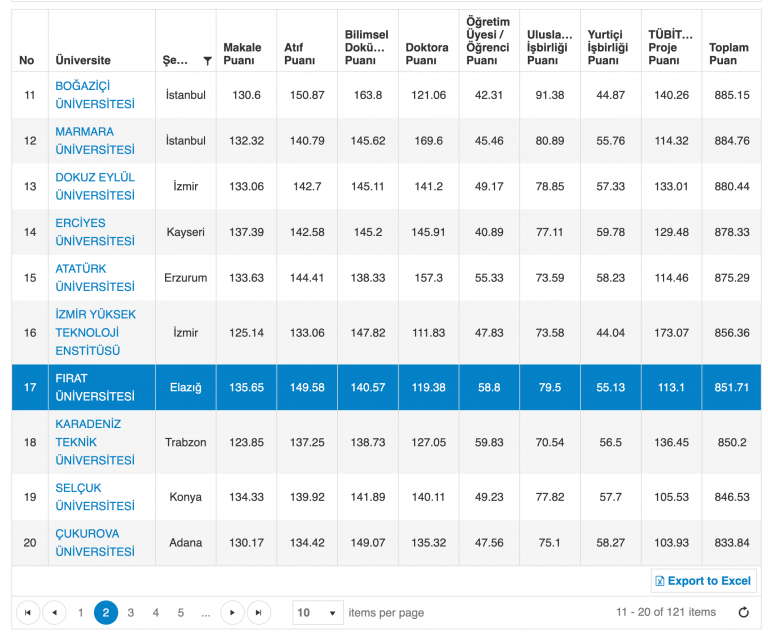Select total score cell 850.2
Image resolution: width=768 pixels, height=634 pixels.
[732, 442]
